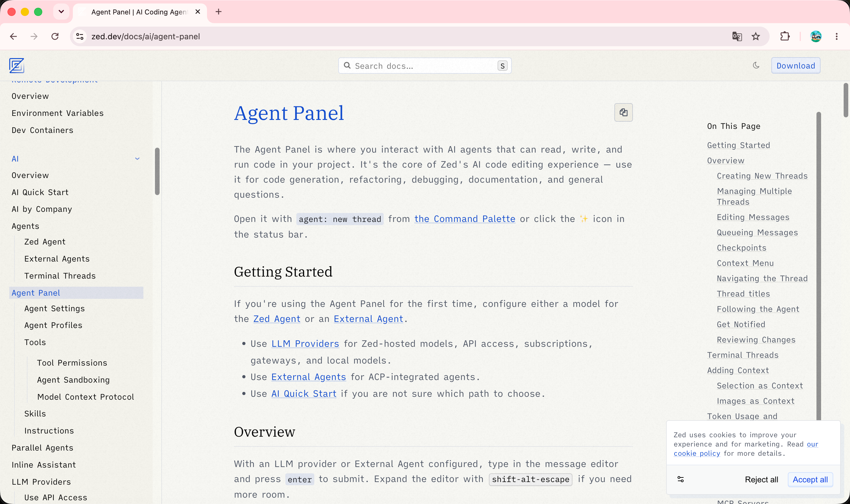The height and width of the screenshot is (504, 850).
Task: Open the LLM Providers inline link
Action: (305, 344)
